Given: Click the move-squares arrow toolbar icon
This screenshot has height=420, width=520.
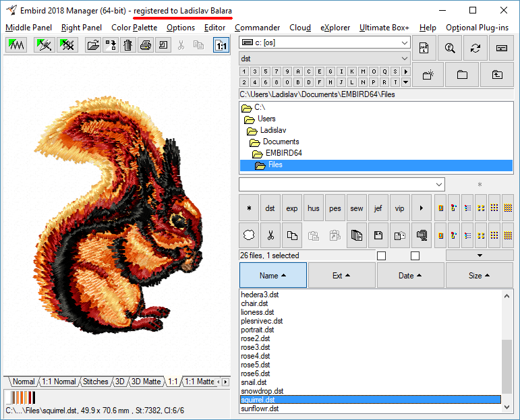Looking at the screenshot, I should point(111,44).
